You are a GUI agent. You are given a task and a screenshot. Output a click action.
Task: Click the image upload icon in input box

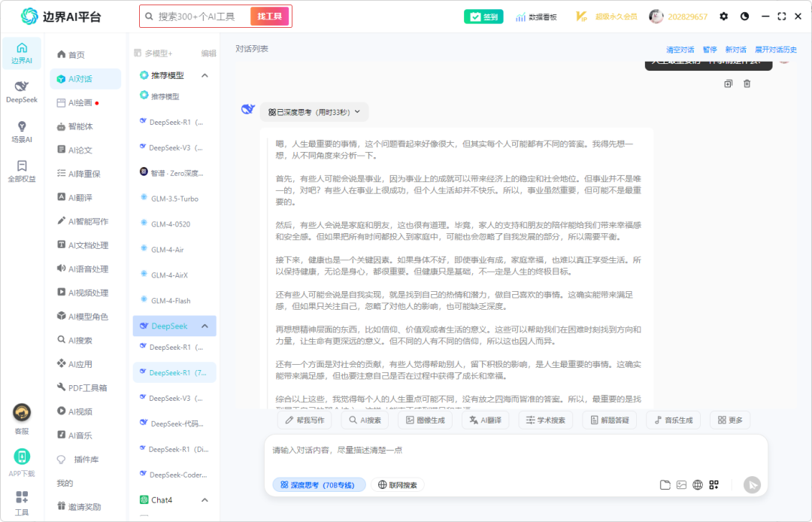[681, 485]
